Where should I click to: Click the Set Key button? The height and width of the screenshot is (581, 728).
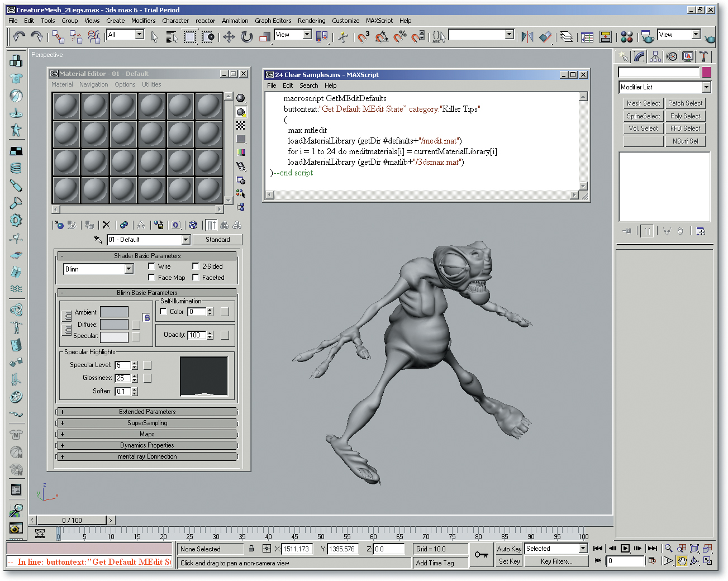tap(509, 561)
